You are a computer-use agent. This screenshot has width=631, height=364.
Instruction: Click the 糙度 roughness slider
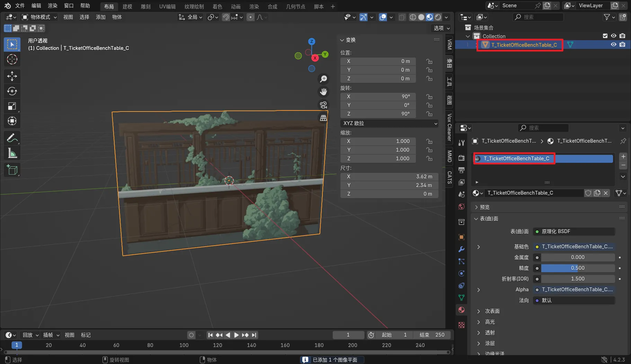578,268
